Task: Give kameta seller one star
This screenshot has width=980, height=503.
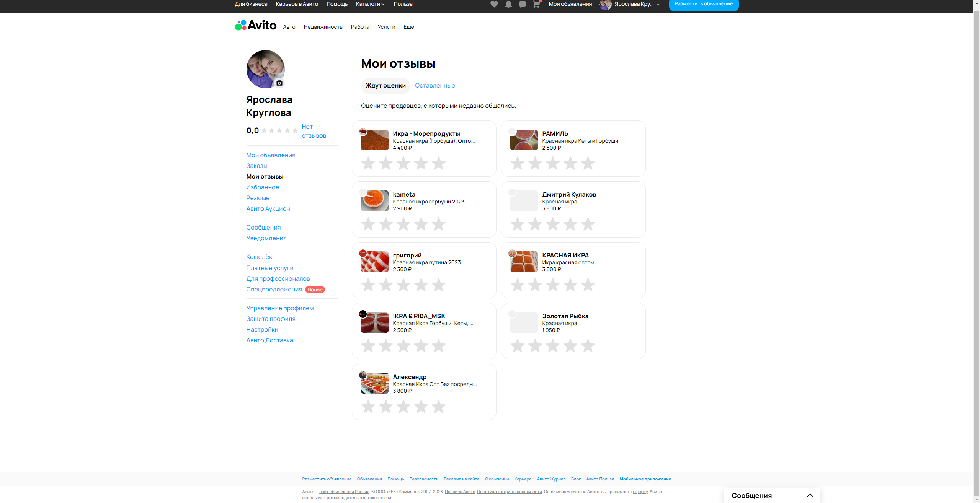Action: click(x=368, y=224)
